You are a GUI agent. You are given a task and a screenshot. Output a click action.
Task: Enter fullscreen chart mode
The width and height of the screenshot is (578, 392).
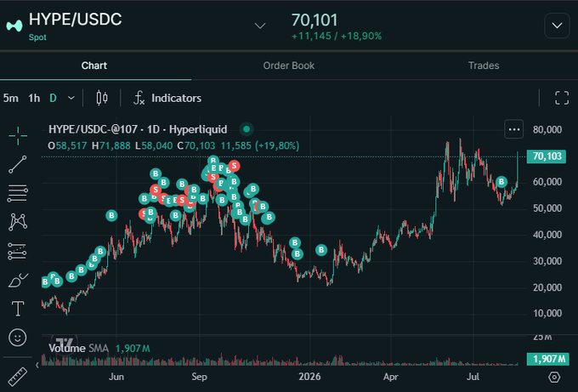[x=562, y=98]
